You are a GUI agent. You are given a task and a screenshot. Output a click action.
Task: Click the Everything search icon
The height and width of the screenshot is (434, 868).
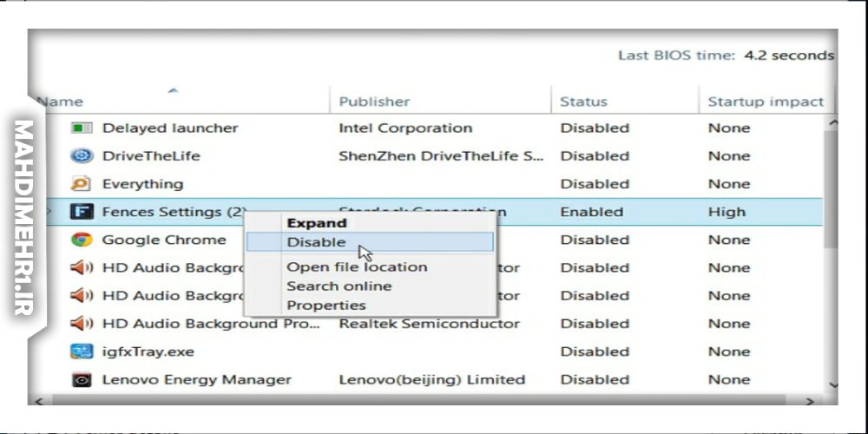click(x=82, y=184)
